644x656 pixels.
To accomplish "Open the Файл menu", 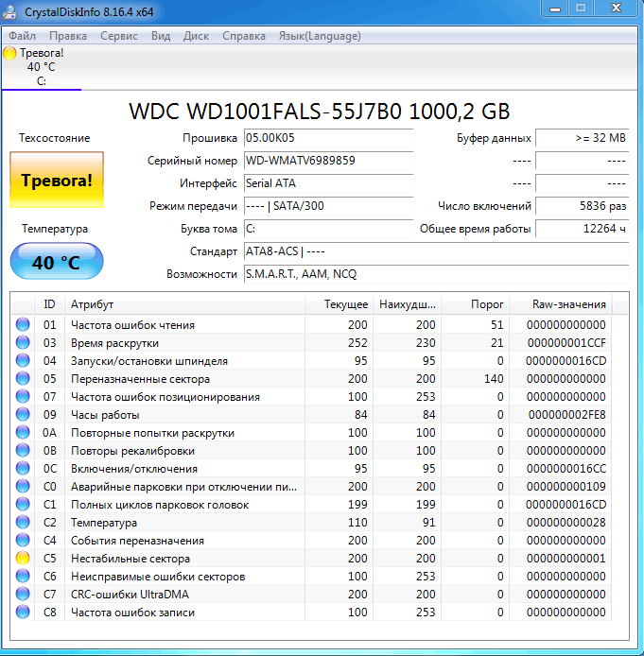I will 22,36.
